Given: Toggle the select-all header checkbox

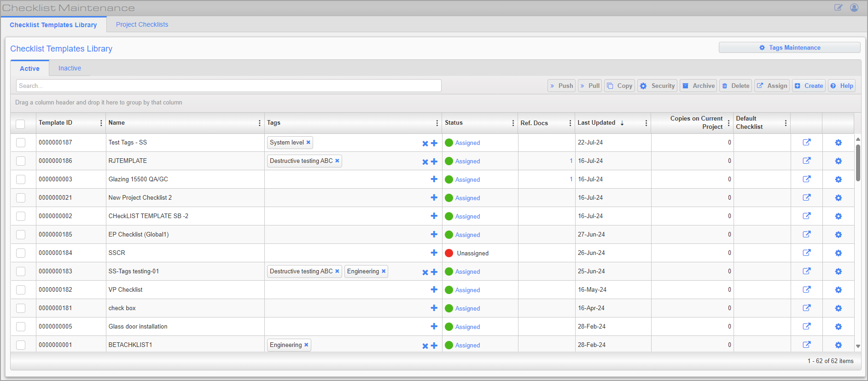Looking at the screenshot, I should 20,124.
